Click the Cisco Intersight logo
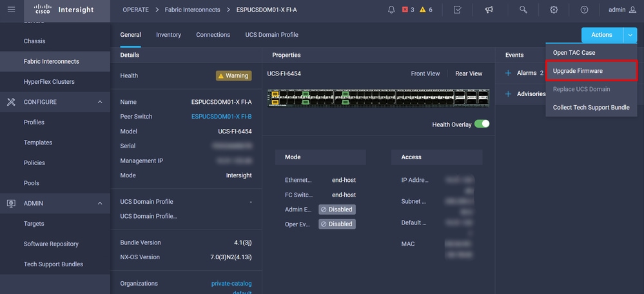This screenshot has height=294, width=644. coord(64,10)
